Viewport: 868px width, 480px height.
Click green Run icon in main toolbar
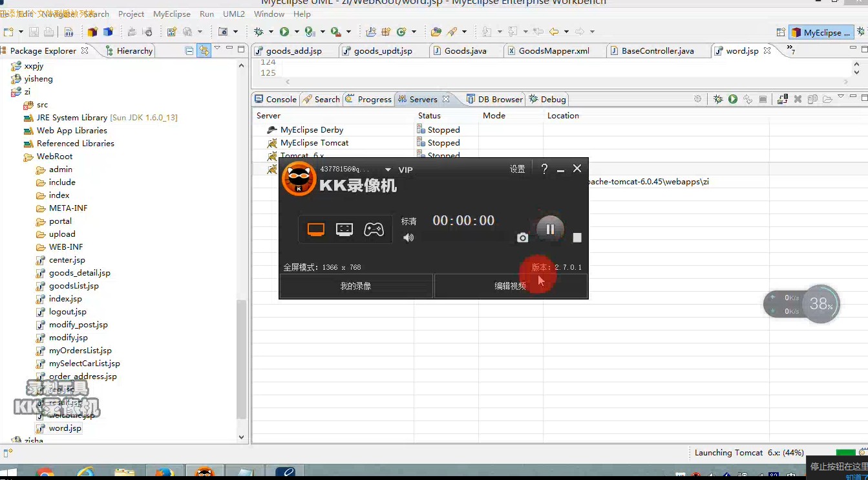(284, 32)
